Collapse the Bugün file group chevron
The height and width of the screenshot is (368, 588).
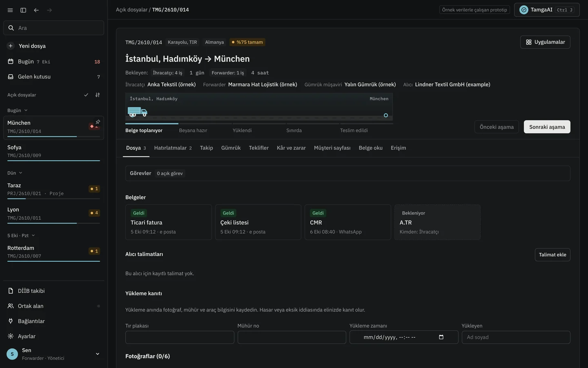(x=26, y=110)
